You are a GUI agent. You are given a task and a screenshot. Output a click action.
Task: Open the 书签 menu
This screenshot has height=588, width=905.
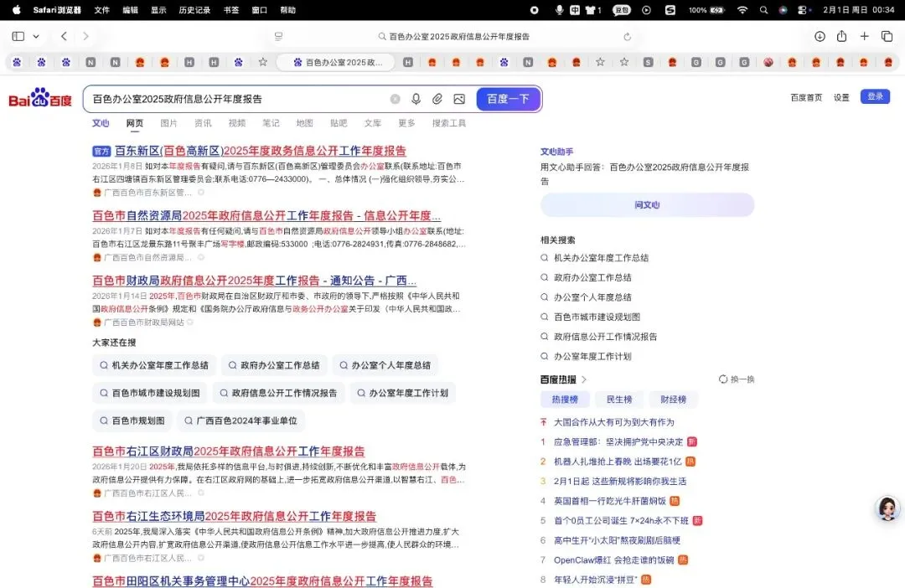point(231,10)
